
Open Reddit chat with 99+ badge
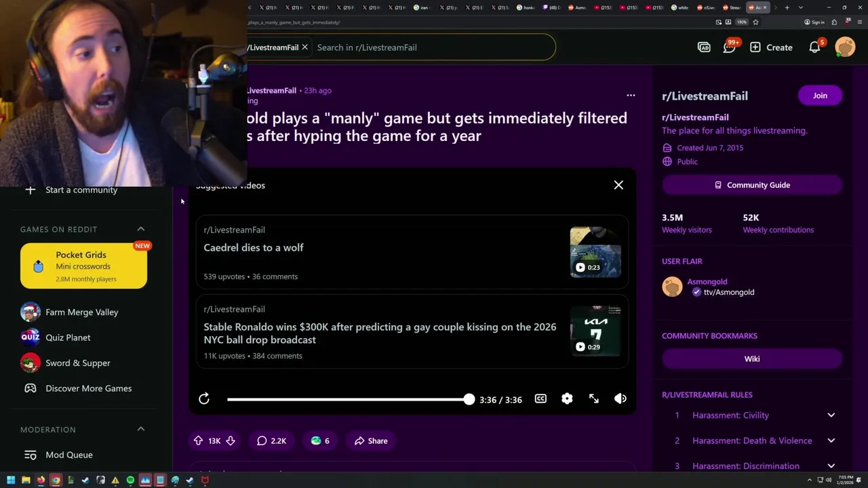tap(730, 47)
